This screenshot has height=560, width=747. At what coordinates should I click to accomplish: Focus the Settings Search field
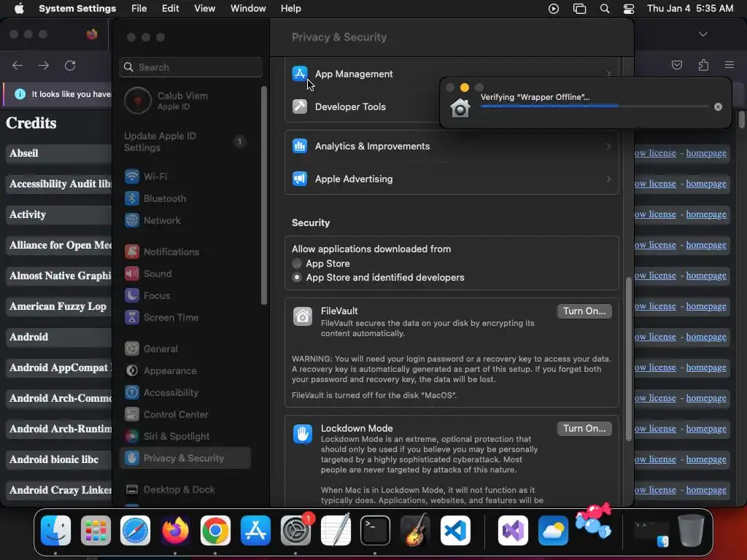coord(191,67)
